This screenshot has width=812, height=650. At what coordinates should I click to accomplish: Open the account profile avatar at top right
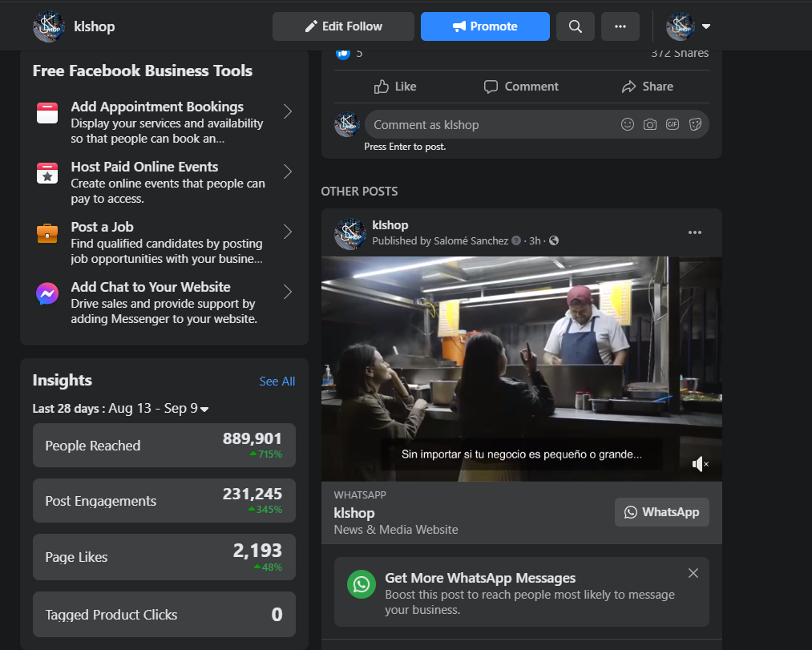[x=681, y=26]
